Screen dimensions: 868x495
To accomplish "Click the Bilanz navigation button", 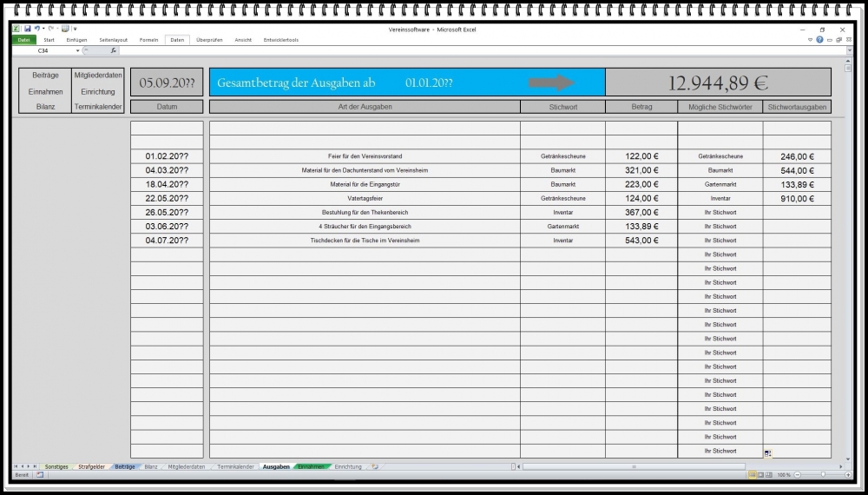I will [45, 107].
